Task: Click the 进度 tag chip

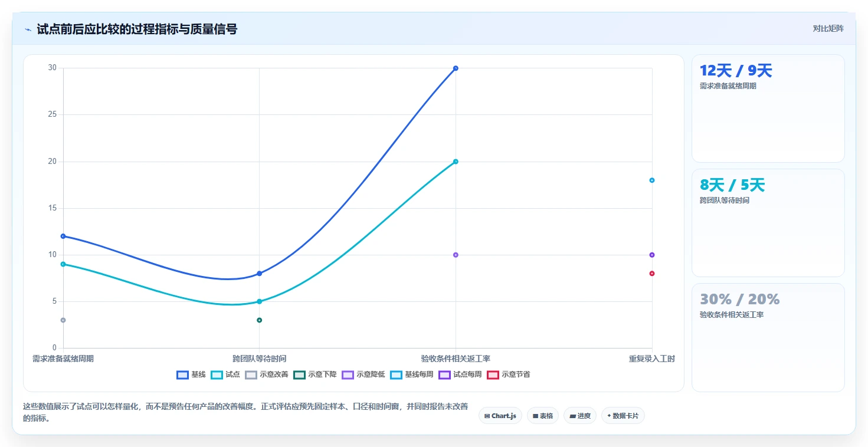Action: click(x=580, y=416)
